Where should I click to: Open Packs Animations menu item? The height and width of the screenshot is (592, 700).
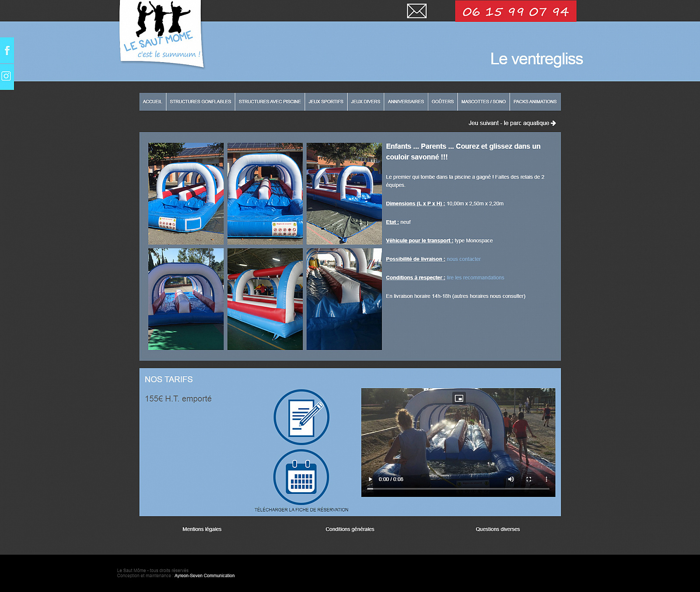pos(535,102)
